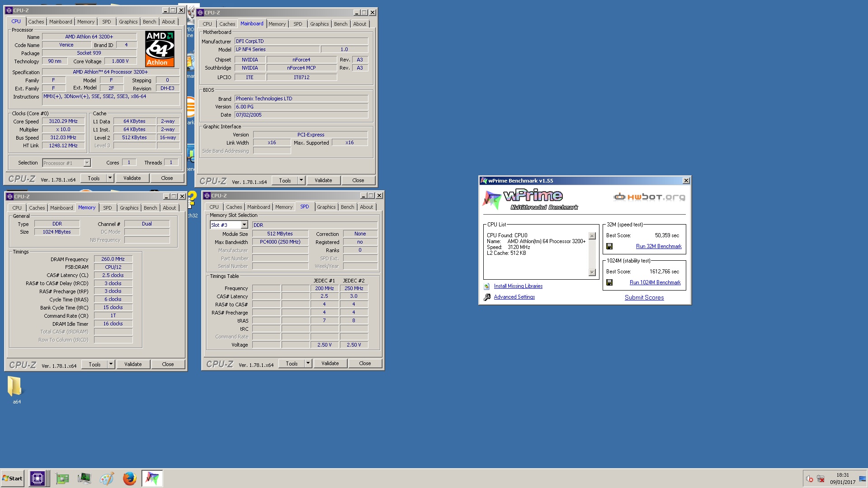Click the show desktop tray icon
The height and width of the screenshot is (488, 868).
(x=863, y=479)
